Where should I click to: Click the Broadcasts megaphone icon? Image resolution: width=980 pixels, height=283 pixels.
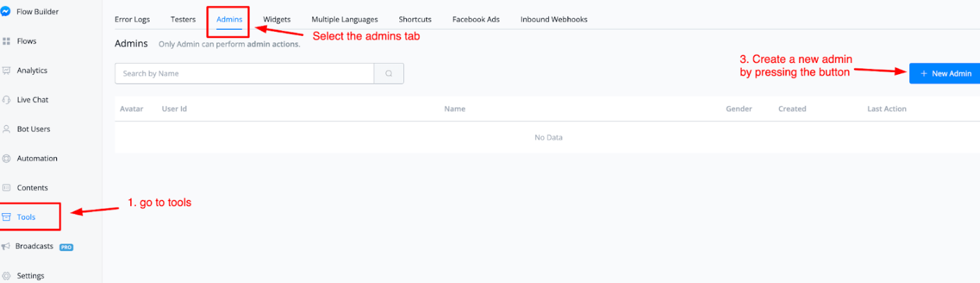coord(6,246)
